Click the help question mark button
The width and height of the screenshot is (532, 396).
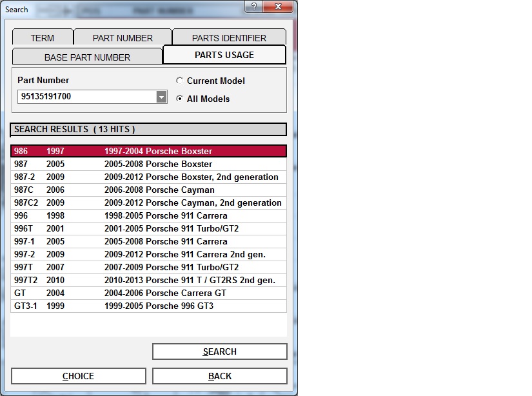(x=253, y=7)
